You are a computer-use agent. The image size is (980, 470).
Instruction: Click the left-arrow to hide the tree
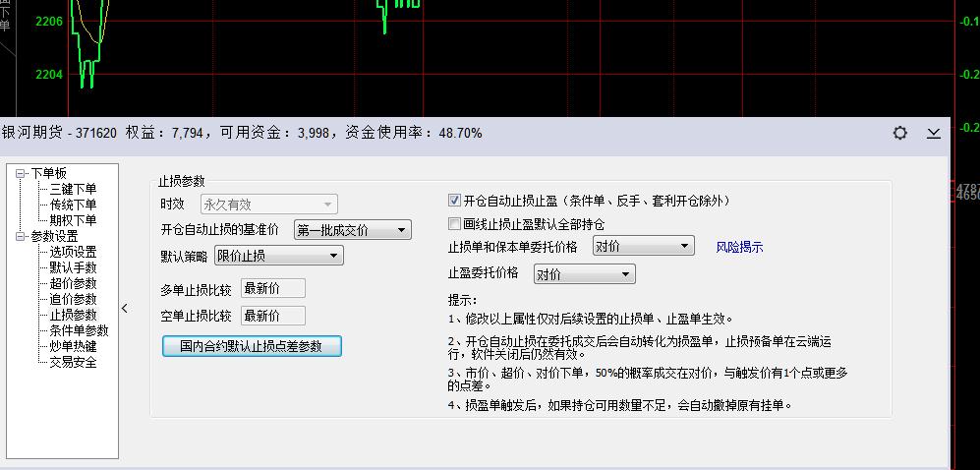125,309
